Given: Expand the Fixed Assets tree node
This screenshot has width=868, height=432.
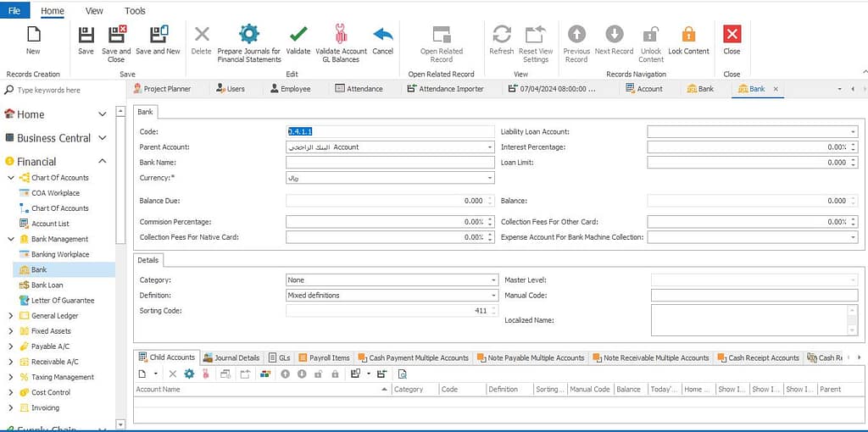Looking at the screenshot, I should (x=10, y=330).
